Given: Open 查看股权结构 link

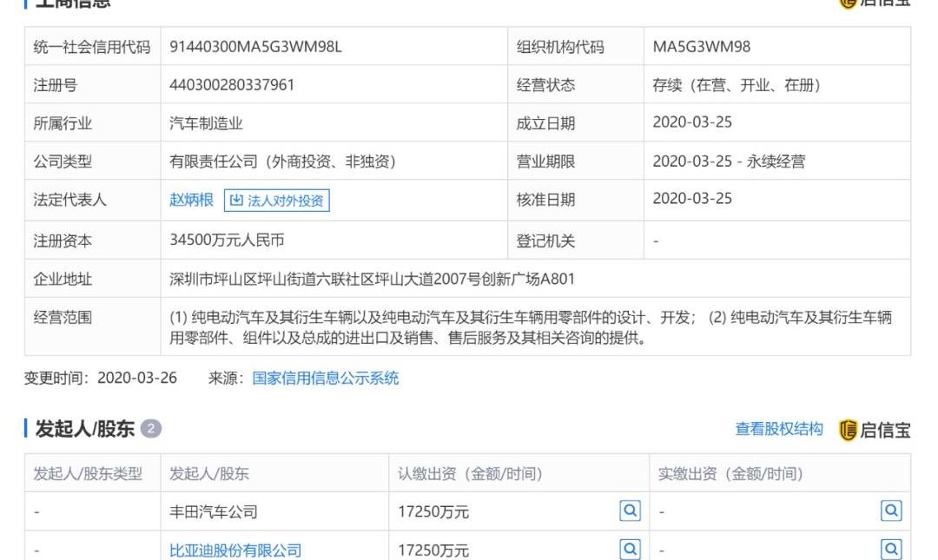Looking at the screenshot, I should point(779,429).
